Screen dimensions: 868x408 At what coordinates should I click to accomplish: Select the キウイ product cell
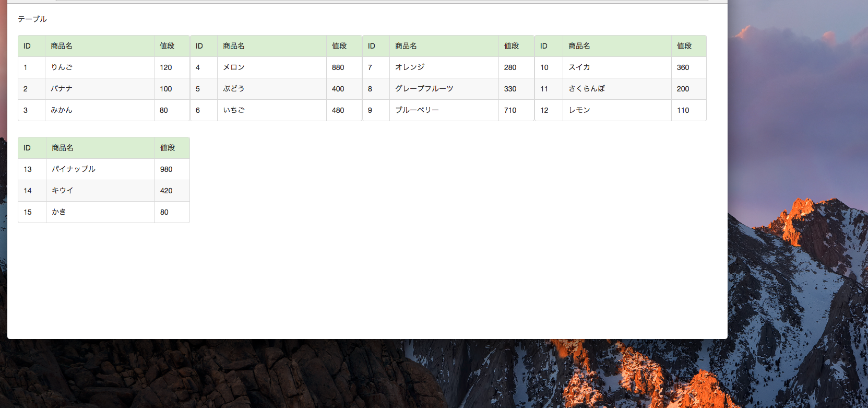101,191
